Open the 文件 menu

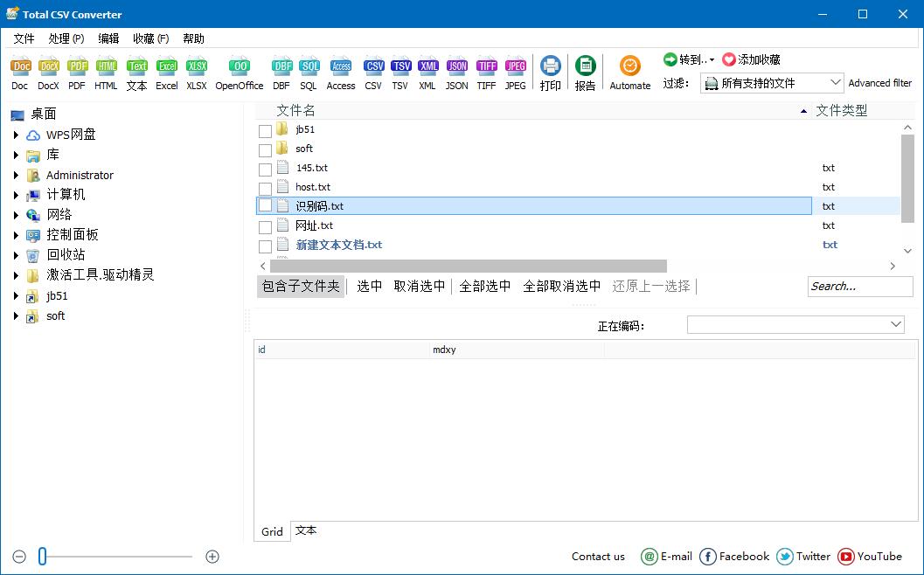[24, 38]
